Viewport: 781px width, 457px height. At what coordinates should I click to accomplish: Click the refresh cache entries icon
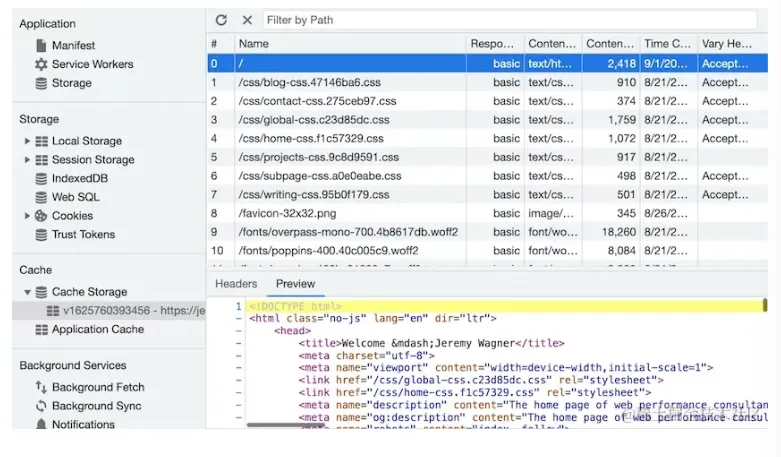(x=221, y=20)
